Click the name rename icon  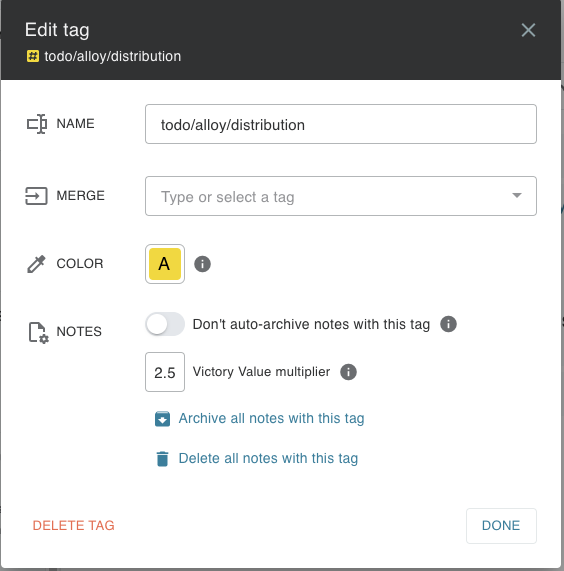point(37,124)
